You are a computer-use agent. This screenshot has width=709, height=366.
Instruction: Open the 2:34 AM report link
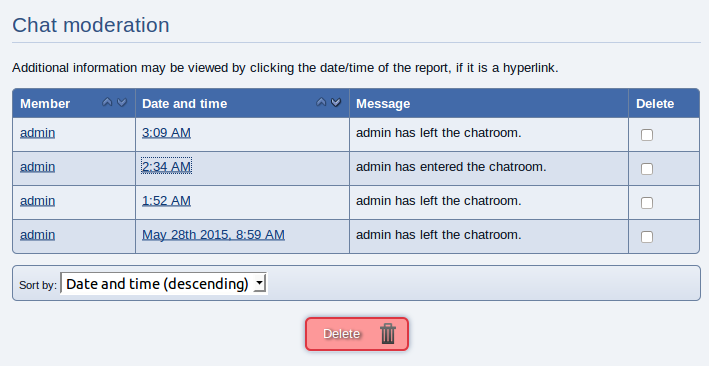coord(166,166)
